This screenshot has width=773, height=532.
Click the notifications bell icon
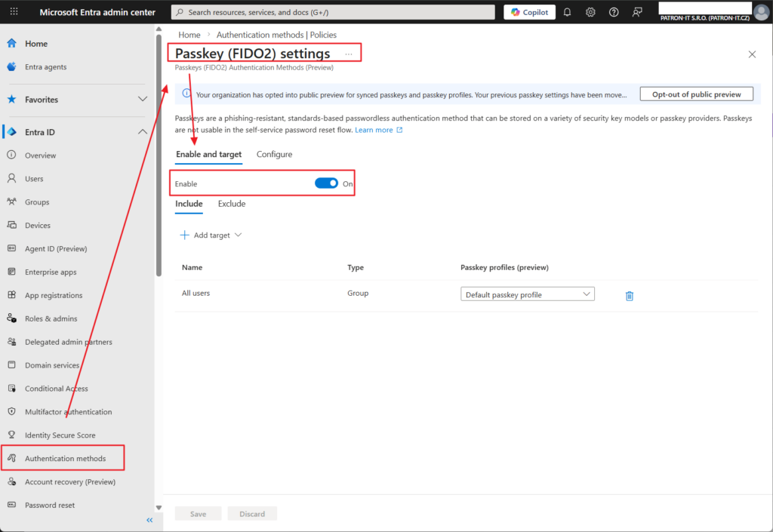point(568,12)
